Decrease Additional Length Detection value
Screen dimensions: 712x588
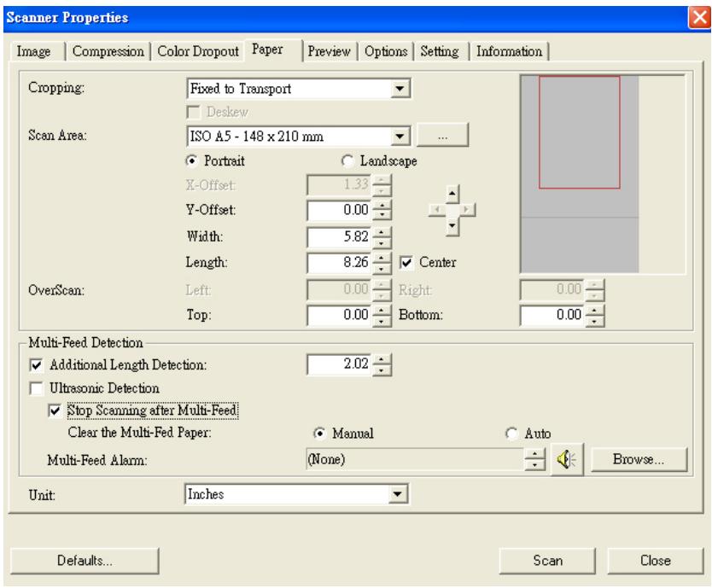(382, 370)
